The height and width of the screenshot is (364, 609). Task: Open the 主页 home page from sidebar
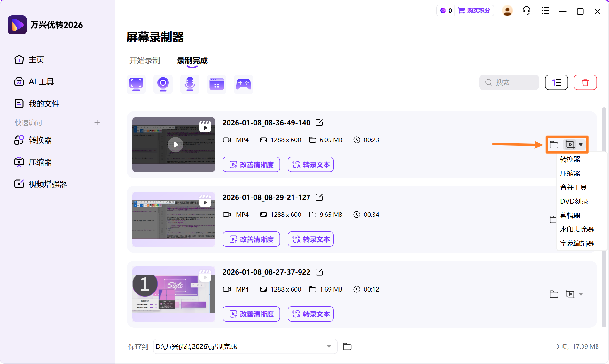(x=36, y=59)
